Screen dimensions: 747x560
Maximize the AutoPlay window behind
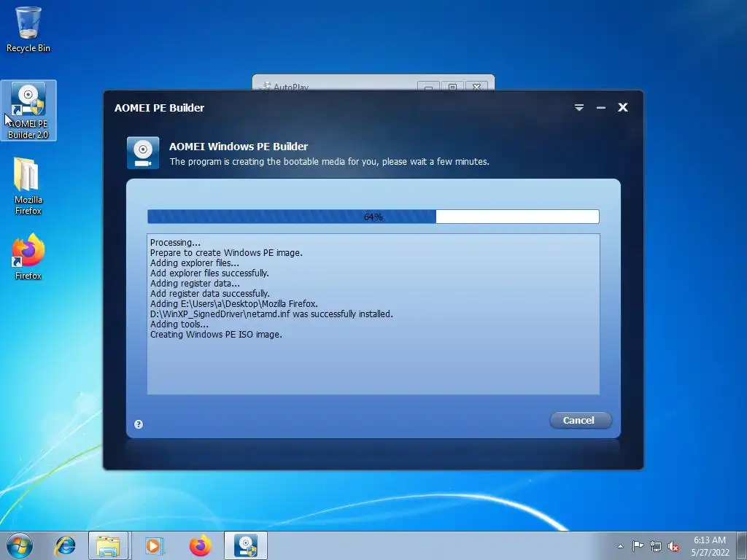click(452, 87)
